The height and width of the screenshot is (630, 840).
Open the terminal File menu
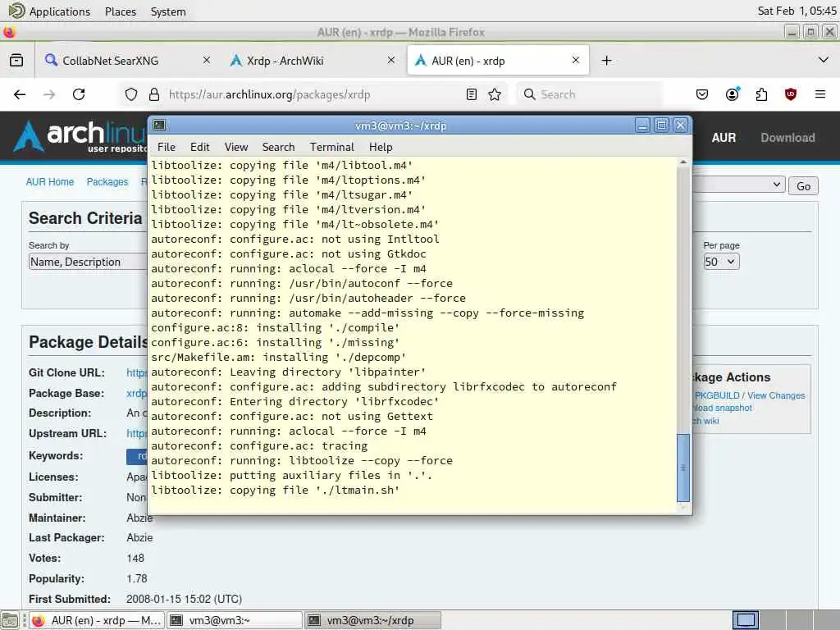coord(166,147)
